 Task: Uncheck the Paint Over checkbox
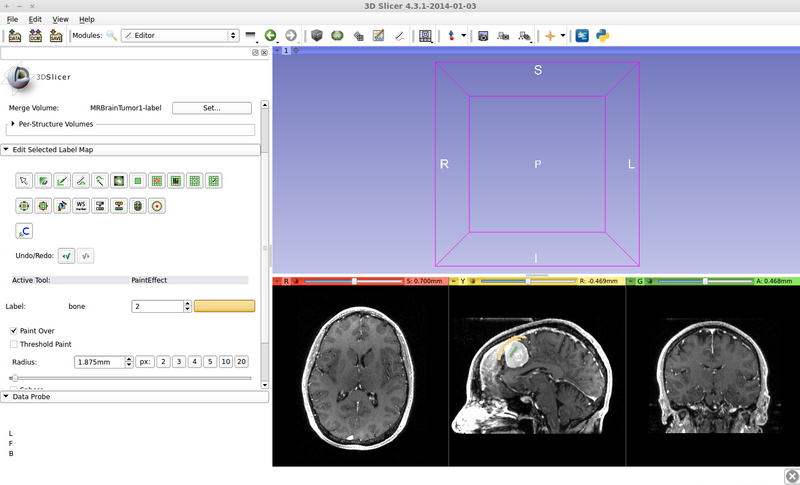(x=14, y=330)
